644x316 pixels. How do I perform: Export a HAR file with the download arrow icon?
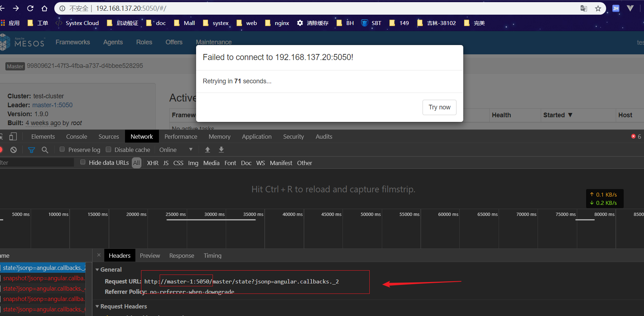tap(221, 149)
